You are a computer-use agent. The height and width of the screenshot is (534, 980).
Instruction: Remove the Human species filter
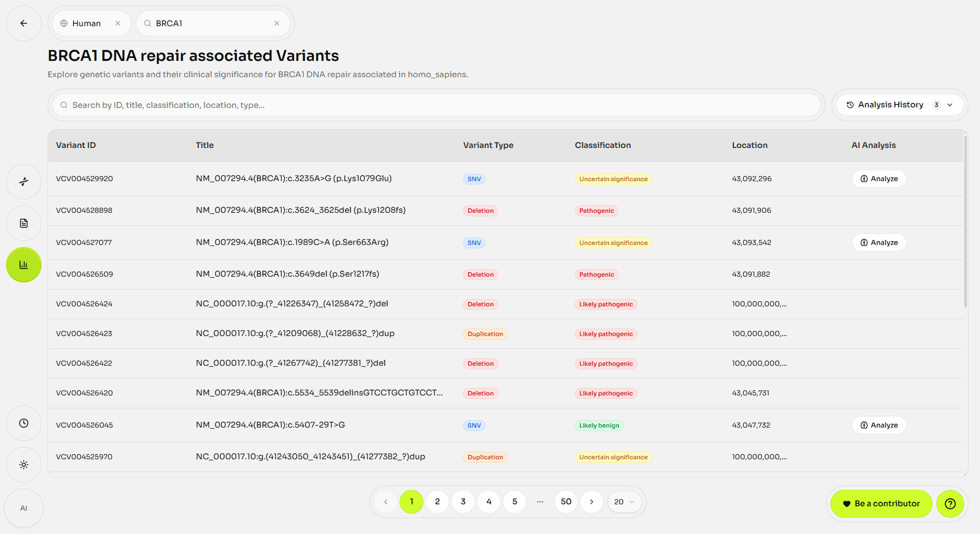point(118,23)
